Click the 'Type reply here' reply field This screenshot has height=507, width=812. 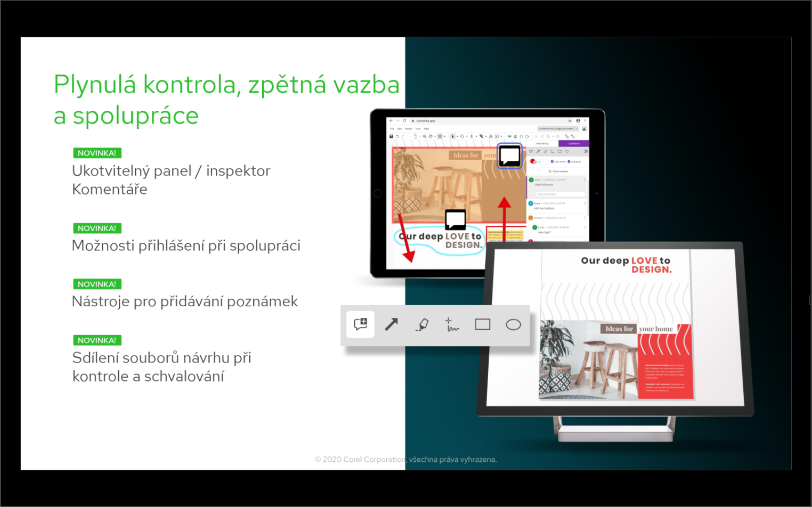(560, 194)
